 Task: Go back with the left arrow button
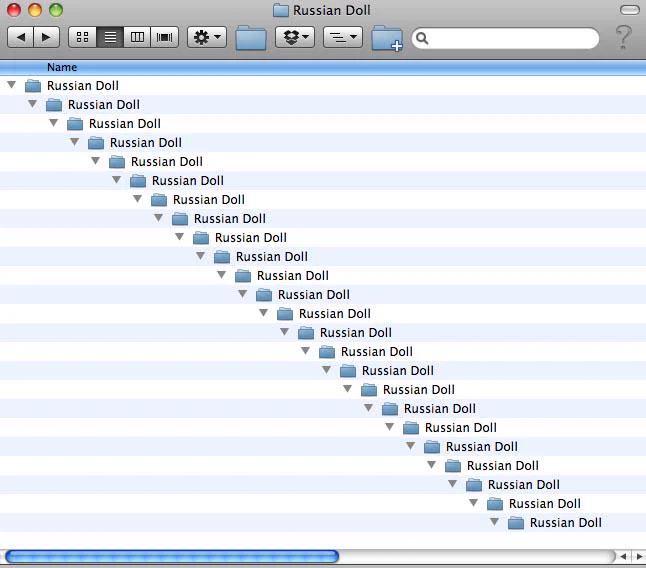pos(21,37)
